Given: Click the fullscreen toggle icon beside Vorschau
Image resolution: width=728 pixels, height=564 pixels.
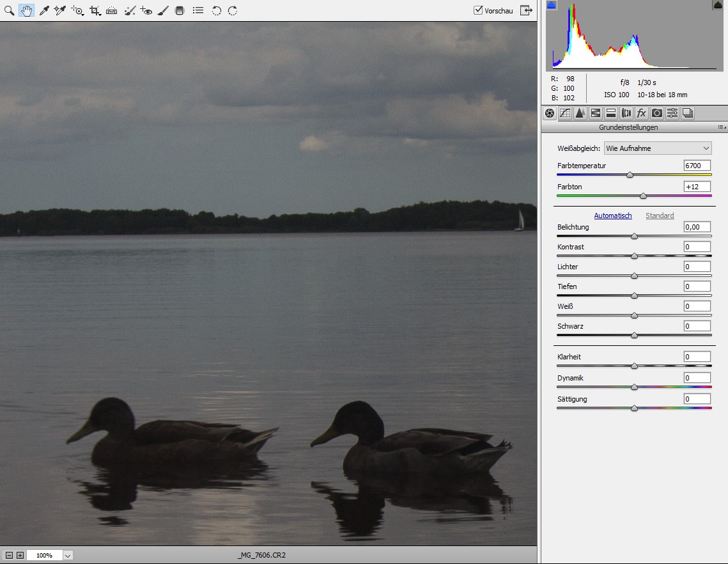Looking at the screenshot, I should [x=526, y=10].
